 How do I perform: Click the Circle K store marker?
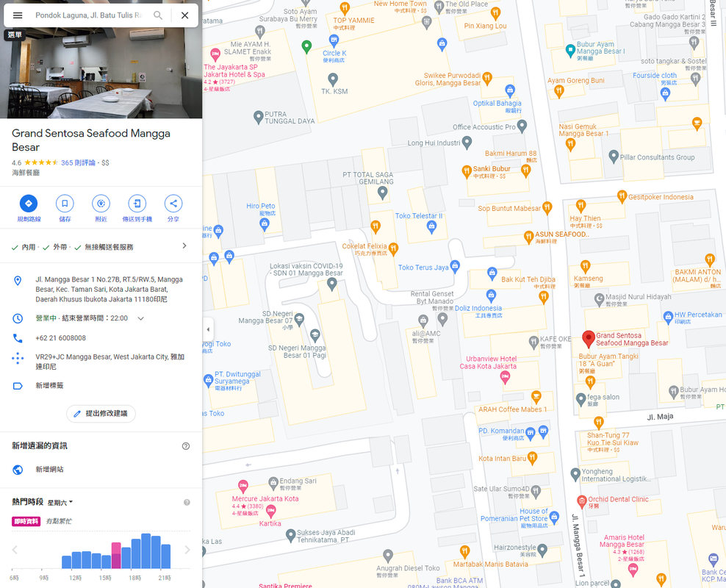pyautogui.click(x=334, y=40)
